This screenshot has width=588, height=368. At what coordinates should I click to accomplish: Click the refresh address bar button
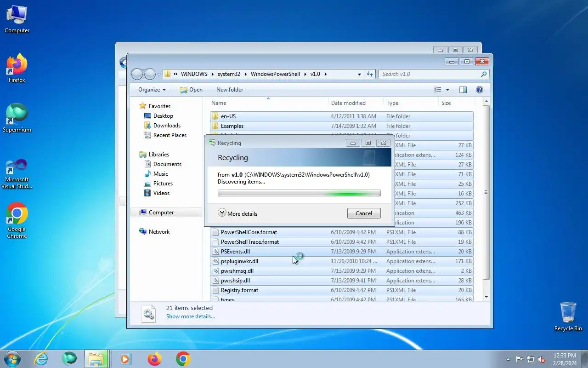click(370, 74)
